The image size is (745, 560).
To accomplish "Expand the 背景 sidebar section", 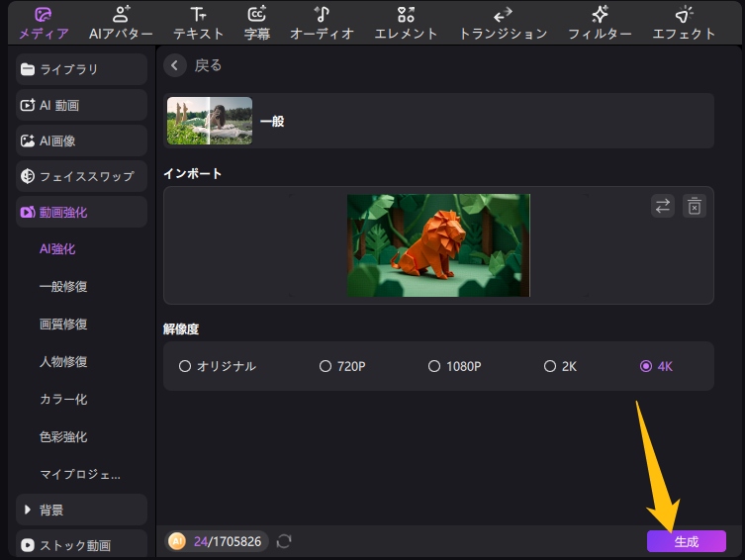I will pyautogui.click(x=81, y=510).
